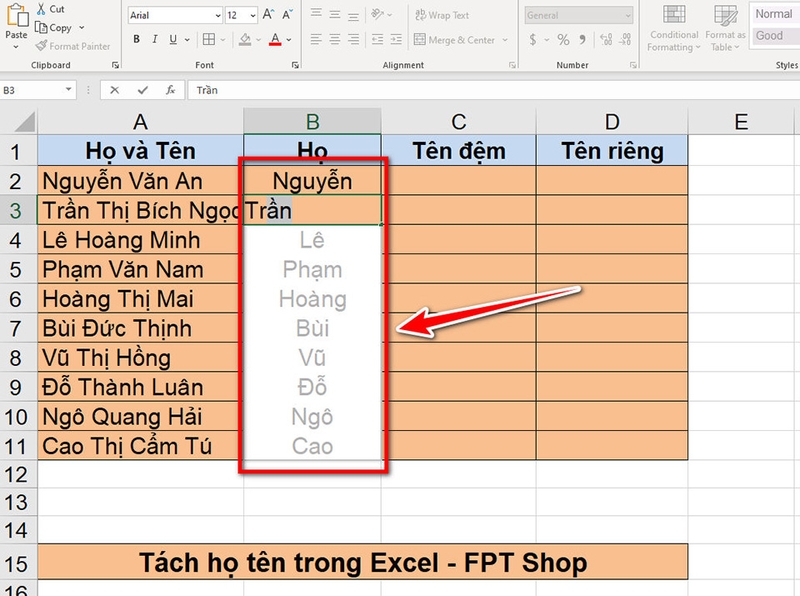
Task: Open the Number dialog launcher
Action: (x=633, y=65)
